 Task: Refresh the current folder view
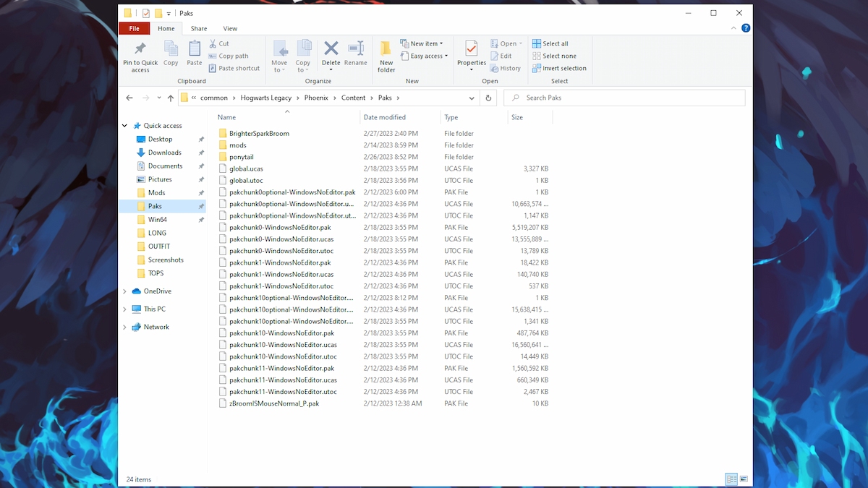pos(488,98)
